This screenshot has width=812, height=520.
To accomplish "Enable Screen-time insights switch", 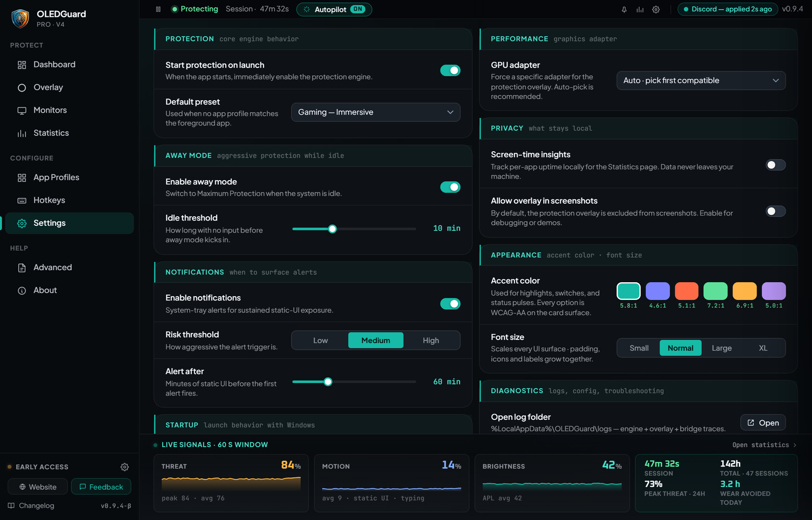I will coord(775,165).
